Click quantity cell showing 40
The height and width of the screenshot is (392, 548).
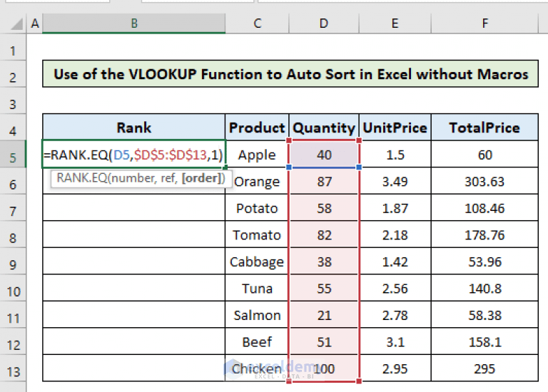pyautogui.click(x=324, y=154)
